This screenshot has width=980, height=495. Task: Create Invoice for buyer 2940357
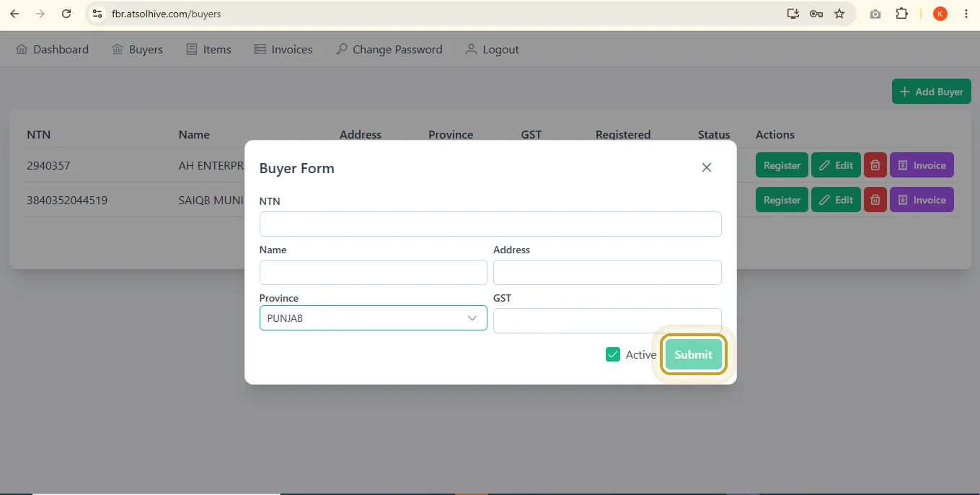click(922, 165)
